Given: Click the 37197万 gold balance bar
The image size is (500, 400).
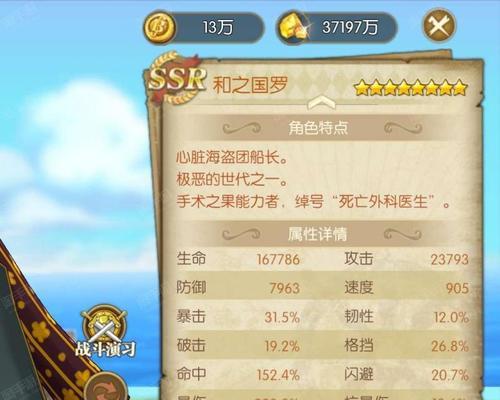Looking at the screenshot, I should pos(337,27).
